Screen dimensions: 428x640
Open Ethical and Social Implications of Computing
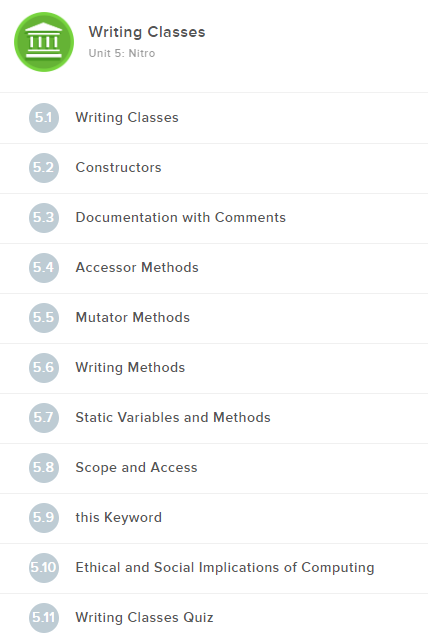coord(214,568)
